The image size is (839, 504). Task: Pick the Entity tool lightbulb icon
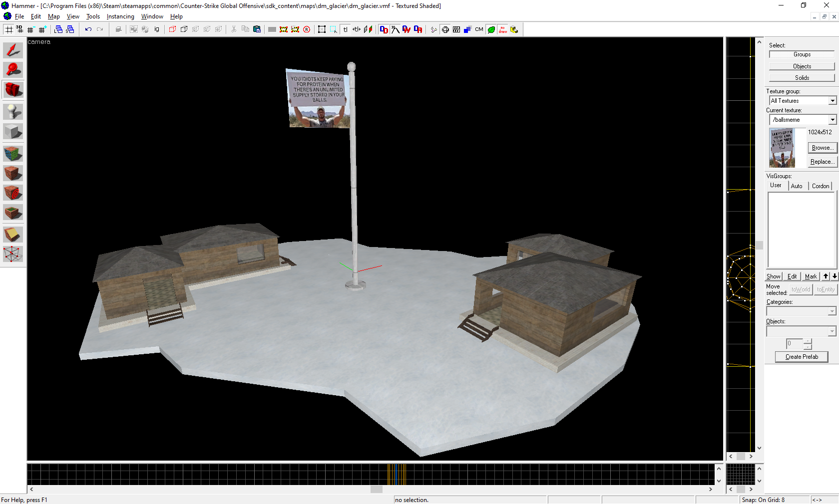pyautogui.click(x=13, y=112)
